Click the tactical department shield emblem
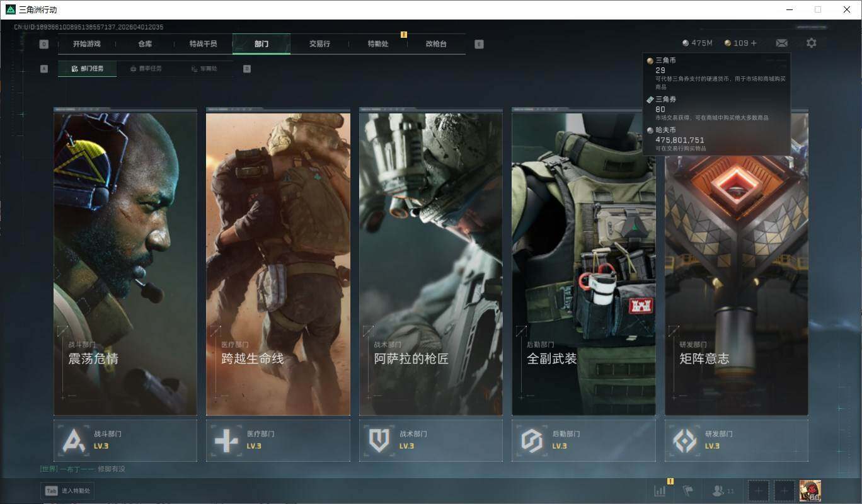 coord(379,440)
